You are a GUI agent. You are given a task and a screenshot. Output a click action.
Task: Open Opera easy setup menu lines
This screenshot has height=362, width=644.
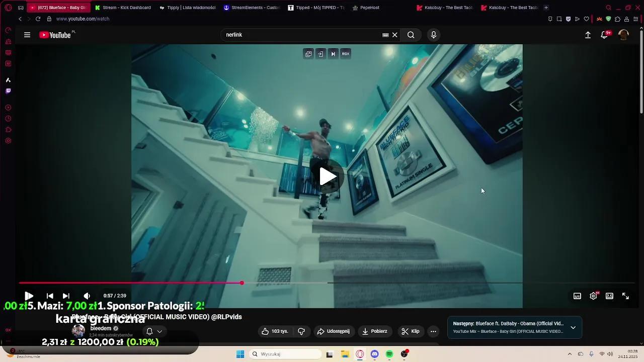pos(636,19)
